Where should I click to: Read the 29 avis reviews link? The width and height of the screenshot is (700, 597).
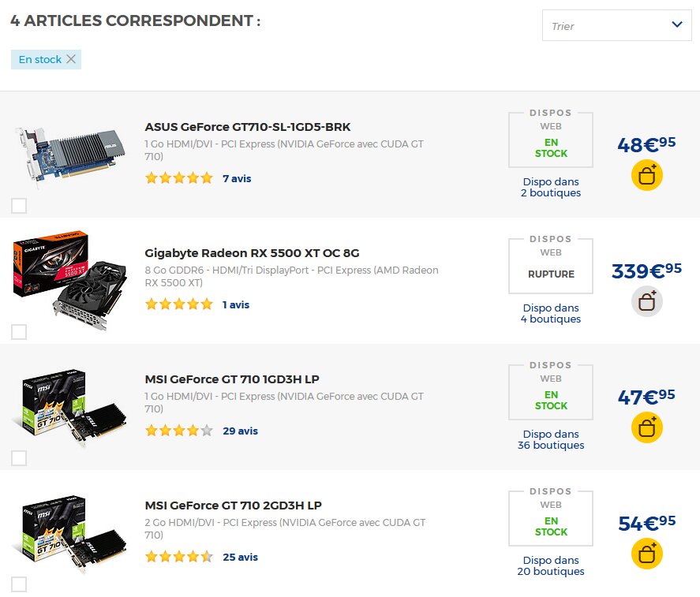pos(240,431)
